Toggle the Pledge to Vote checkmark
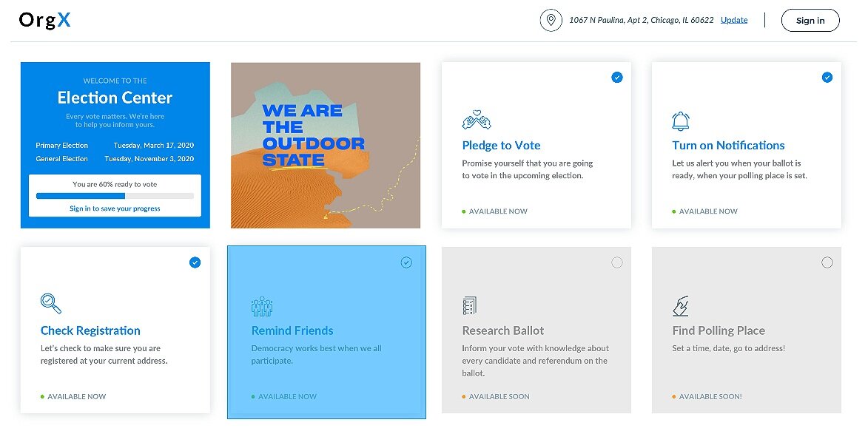Viewport: 868px width, 431px height. (x=616, y=78)
